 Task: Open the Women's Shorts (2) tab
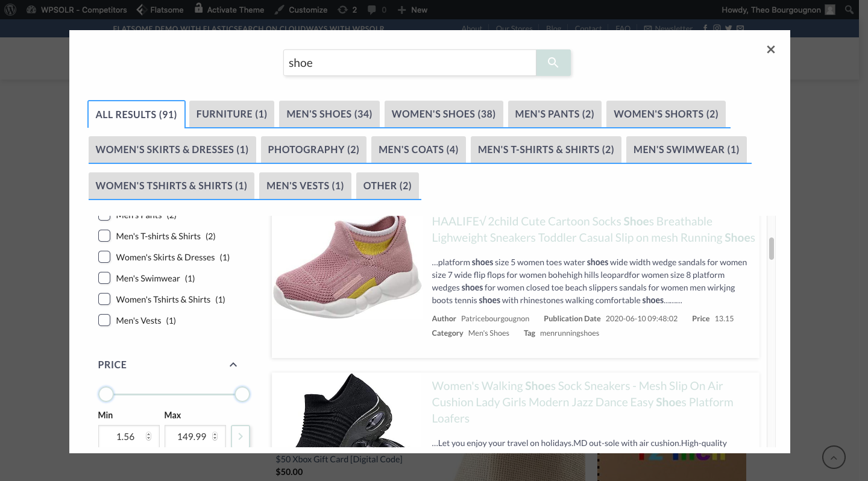pyautogui.click(x=666, y=114)
